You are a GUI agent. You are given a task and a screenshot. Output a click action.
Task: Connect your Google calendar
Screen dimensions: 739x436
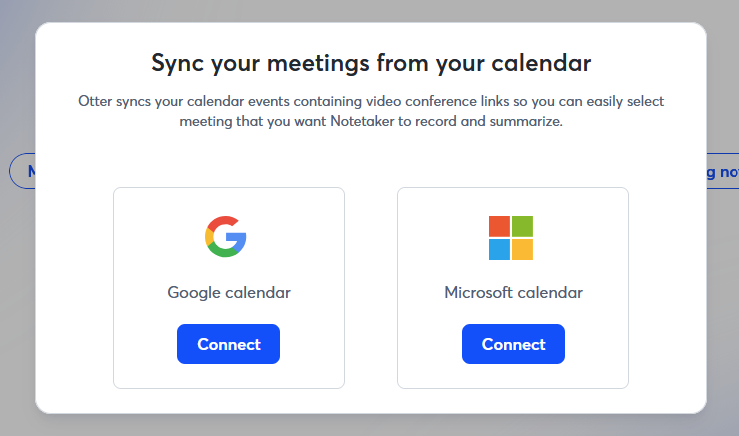pos(228,344)
